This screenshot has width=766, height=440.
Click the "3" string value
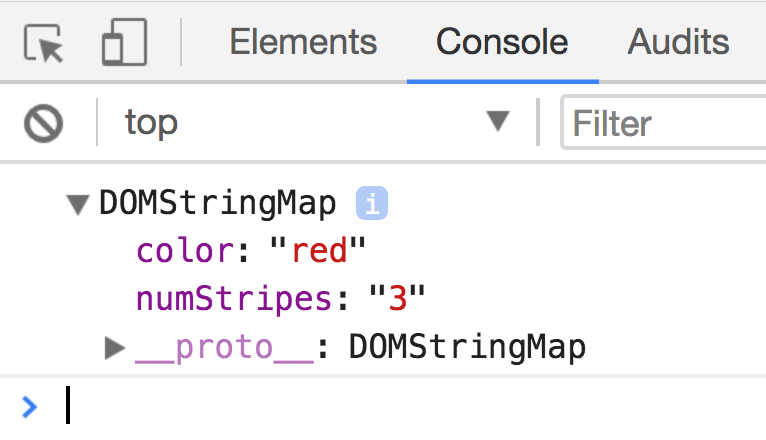pyautogui.click(x=397, y=299)
